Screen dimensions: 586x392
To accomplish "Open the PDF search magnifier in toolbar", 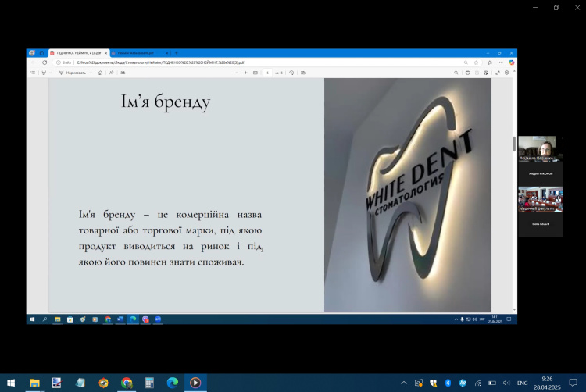I will click(x=456, y=73).
